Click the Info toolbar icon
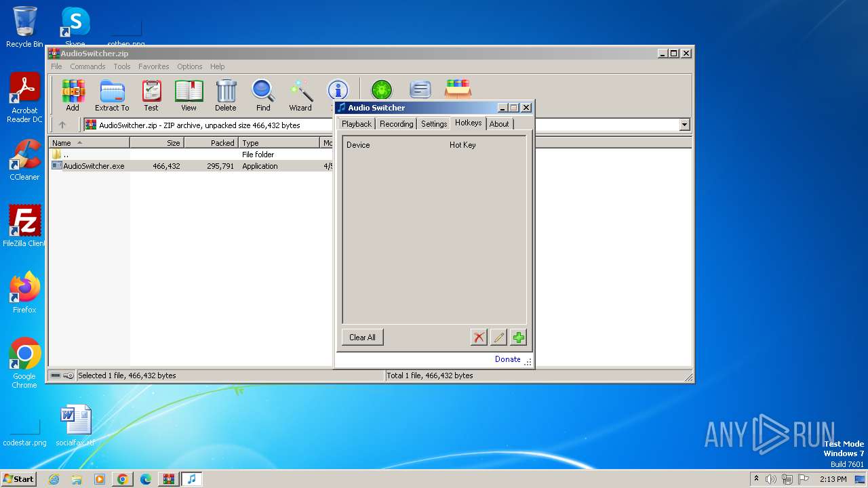The image size is (868, 488). click(x=338, y=89)
